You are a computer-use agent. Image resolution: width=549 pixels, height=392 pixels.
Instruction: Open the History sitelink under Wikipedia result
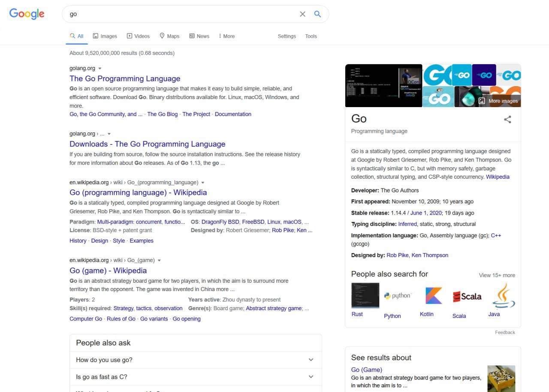tap(78, 241)
